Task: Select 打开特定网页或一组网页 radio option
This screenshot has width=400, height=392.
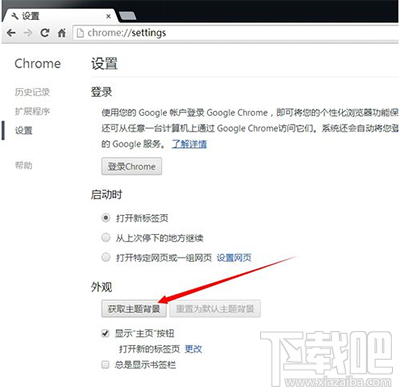Action: 106,257
